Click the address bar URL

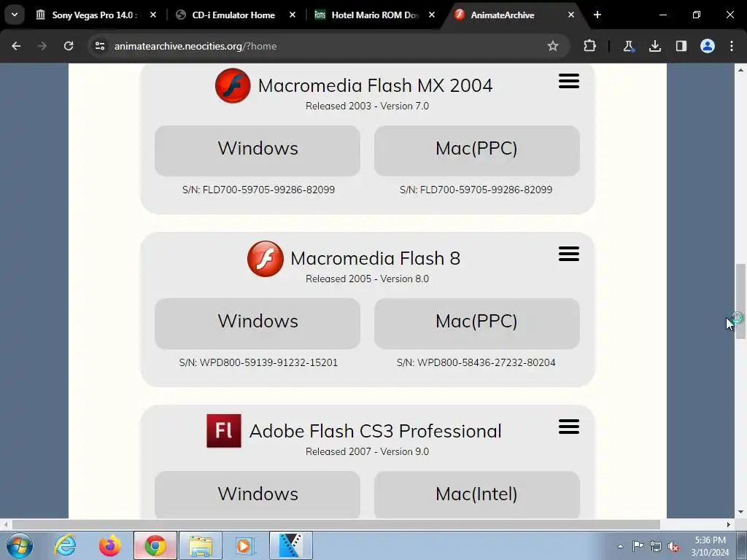[x=196, y=46]
